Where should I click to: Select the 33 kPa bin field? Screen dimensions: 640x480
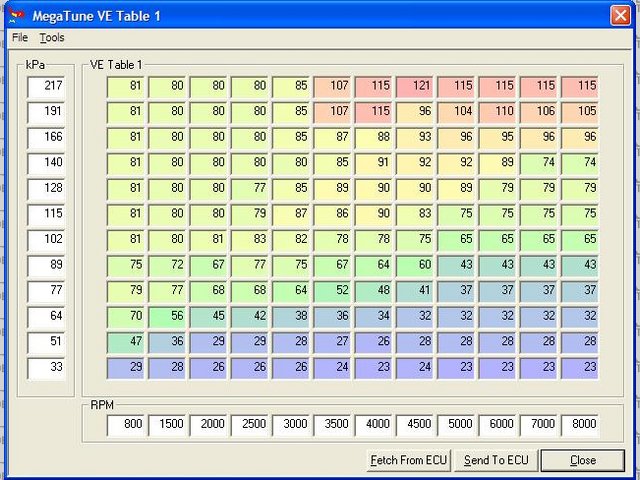(47, 367)
